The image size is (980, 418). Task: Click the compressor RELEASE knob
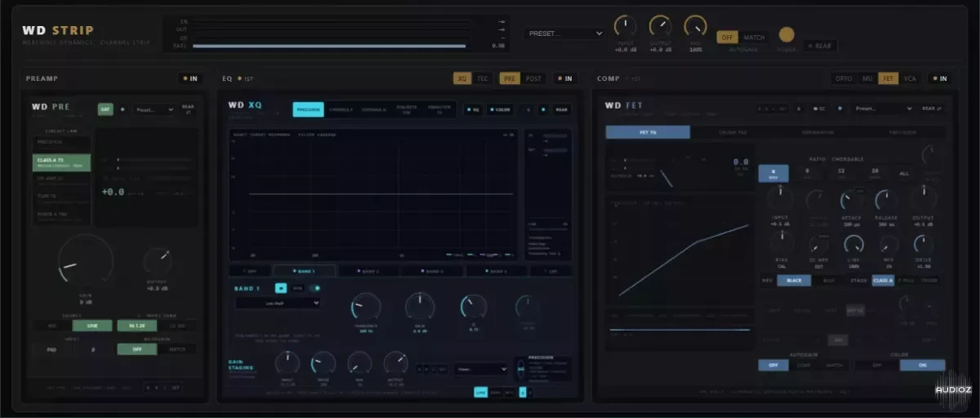[886, 200]
